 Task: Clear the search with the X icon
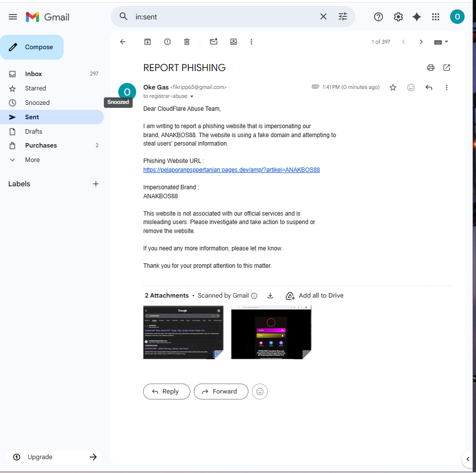tap(323, 16)
